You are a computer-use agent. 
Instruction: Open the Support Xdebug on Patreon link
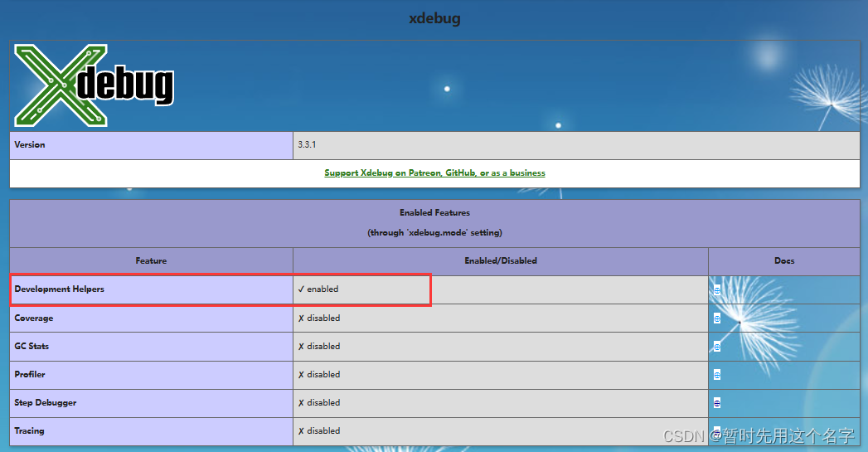(x=434, y=173)
